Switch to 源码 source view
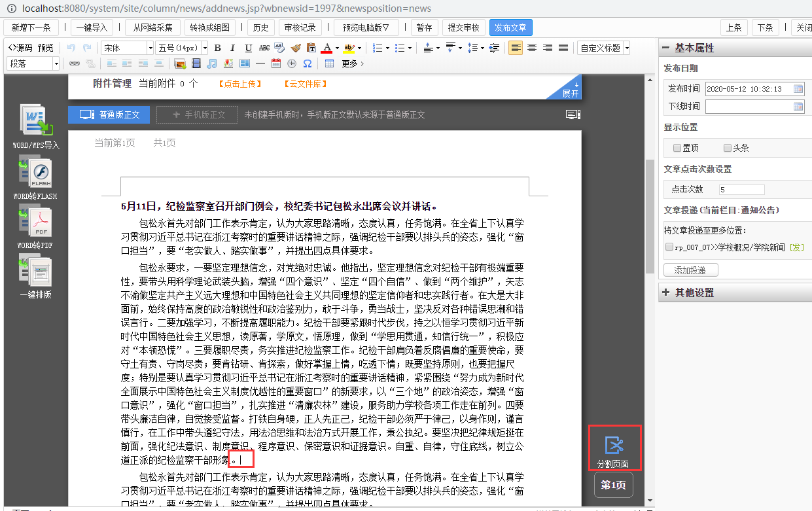Screen dimensions: 812x511 [20, 48]
